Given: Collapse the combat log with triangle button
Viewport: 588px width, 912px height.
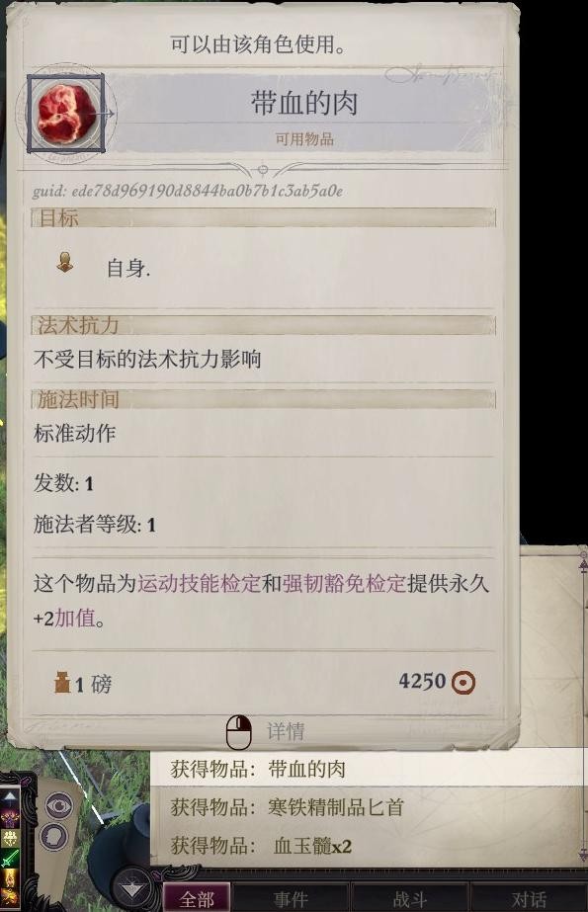Looking at the screenshot, I should 132,887.
